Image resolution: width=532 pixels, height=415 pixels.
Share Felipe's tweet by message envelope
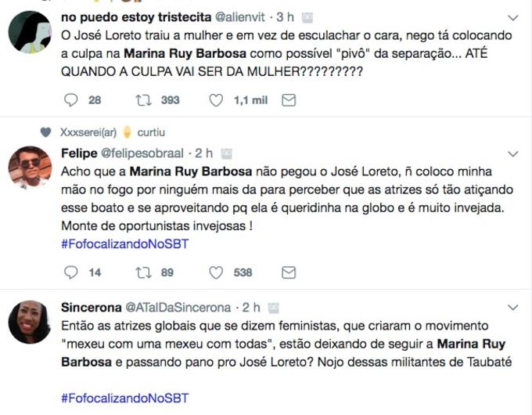[x=289, y=272]
